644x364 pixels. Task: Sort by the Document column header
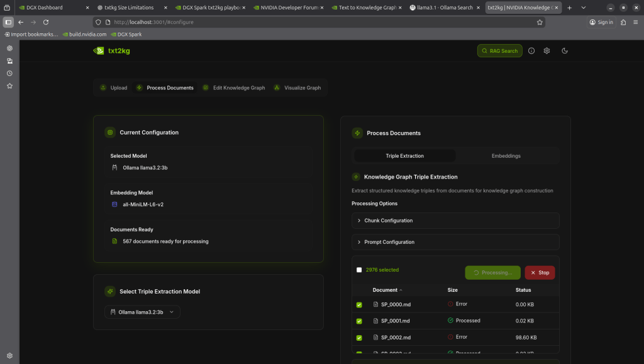(387, 290)
